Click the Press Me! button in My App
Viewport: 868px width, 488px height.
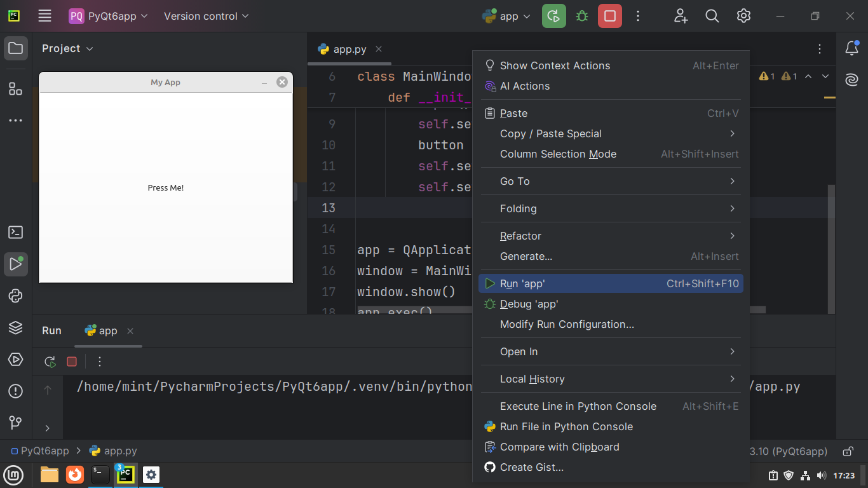pyautogui.click(x=166, y=188)
